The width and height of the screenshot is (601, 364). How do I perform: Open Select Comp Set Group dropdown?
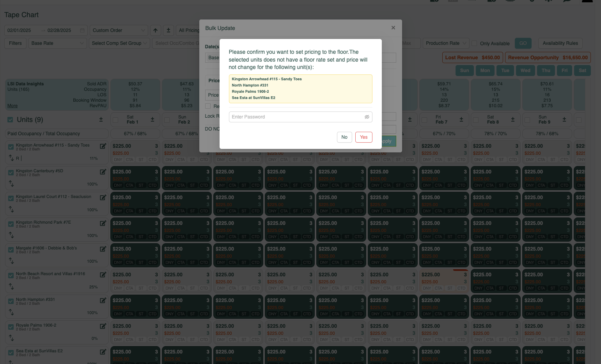119,43
